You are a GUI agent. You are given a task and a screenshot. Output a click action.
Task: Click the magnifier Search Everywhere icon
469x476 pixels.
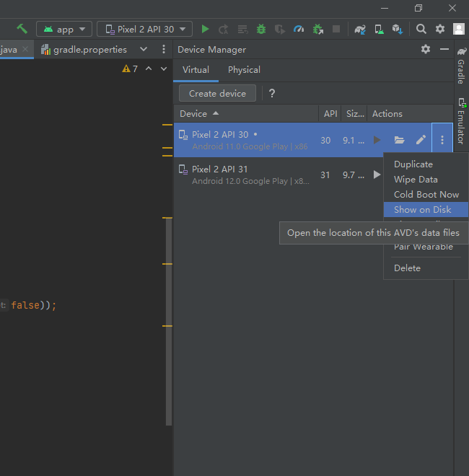421,29
